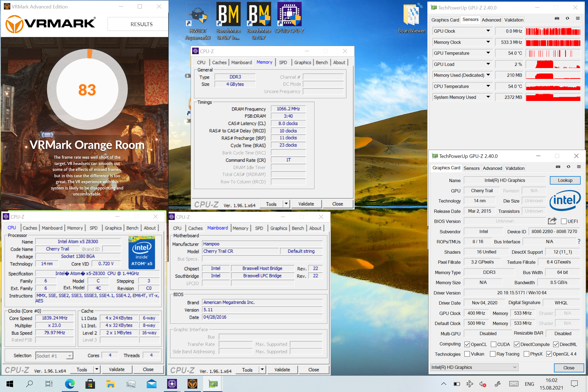Toggle Ray Tracing checkbox in GPU-Z
This screenshot has width=588, height=392.
(x=493, y=354)
